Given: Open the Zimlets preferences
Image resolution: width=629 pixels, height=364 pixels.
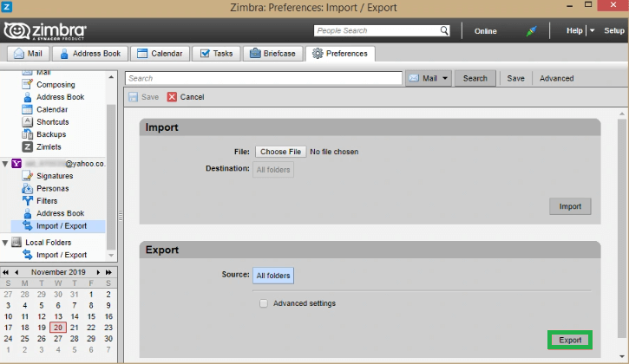Looking at the screenshot, I should point(49,146).
